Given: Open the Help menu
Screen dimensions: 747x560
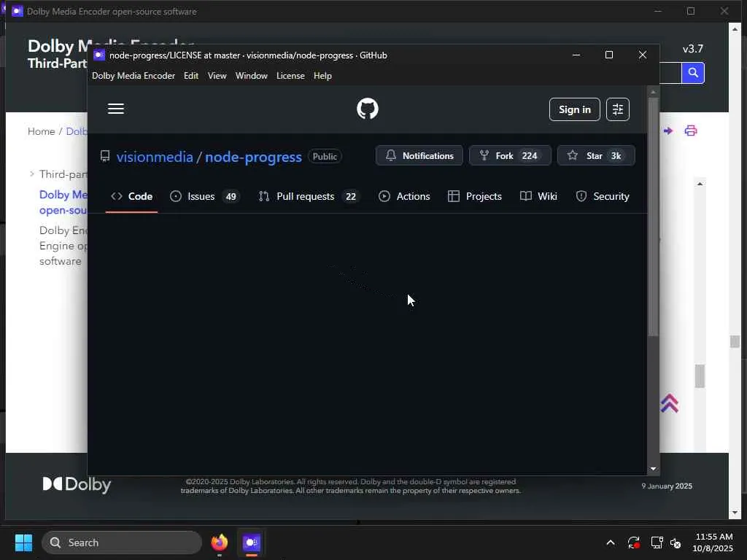Looking at the screenshot, I should click(x=322, y=76).
